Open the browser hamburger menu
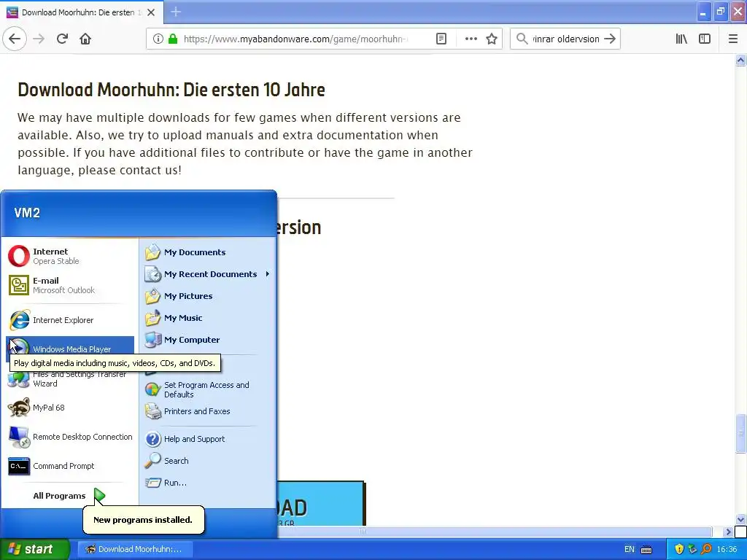This screenshot has width=747, height=560. (x=733, y=39)
